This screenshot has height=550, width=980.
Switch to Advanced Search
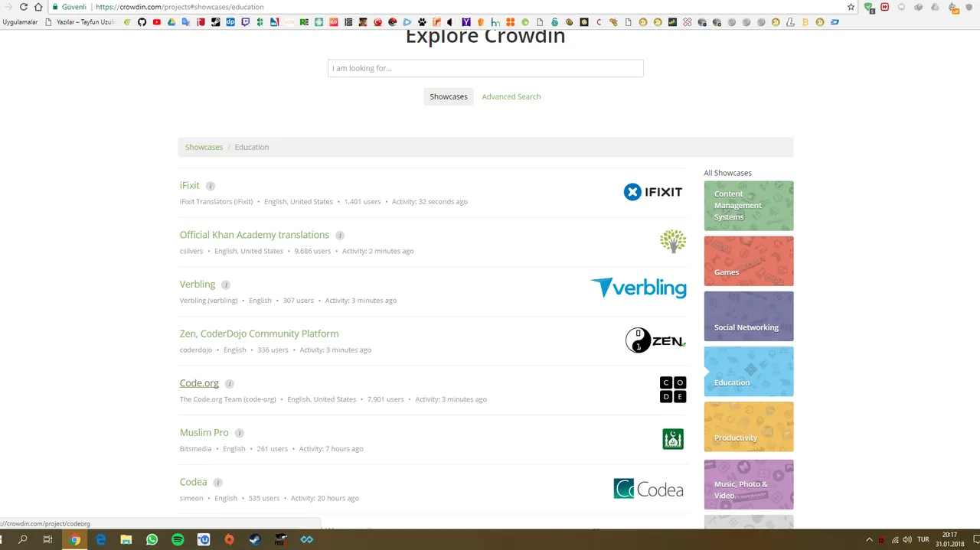511,96
